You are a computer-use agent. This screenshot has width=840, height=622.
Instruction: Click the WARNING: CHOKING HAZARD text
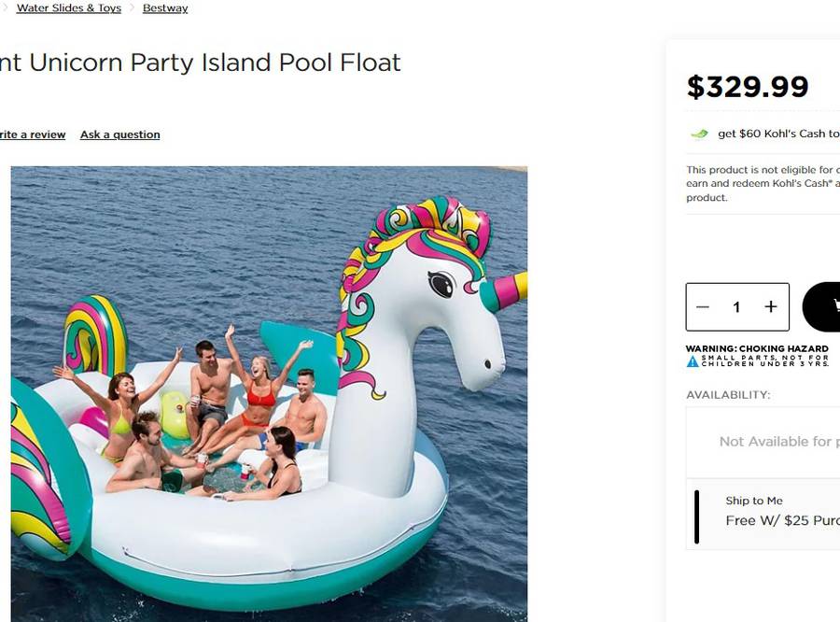[x=757, y=348]
